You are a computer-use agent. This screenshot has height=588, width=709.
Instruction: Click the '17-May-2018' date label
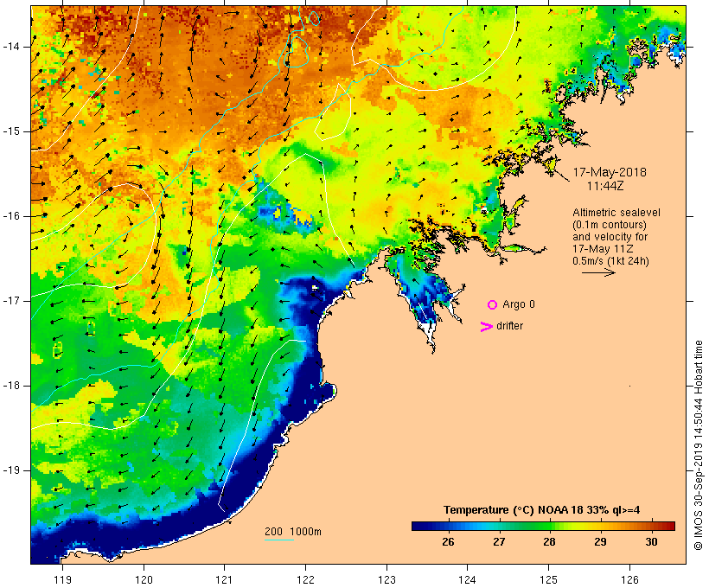point(610,172)
